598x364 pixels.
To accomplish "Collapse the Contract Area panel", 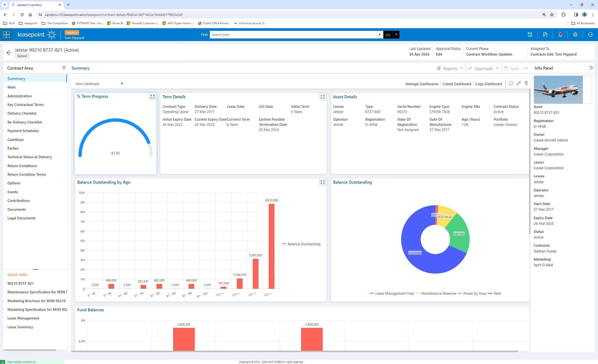I will click(x=64, y=68).
